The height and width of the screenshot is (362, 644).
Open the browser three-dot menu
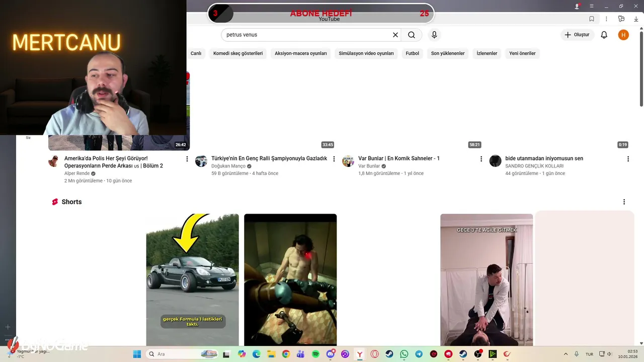click(x=606, y=19)
